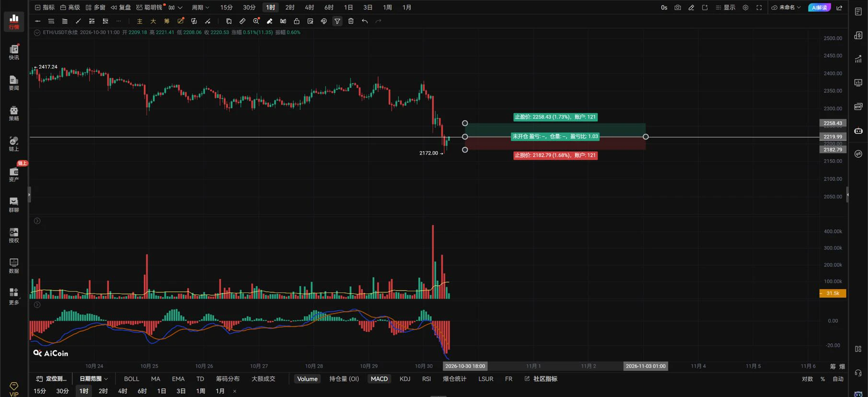Click the magnifier zoom tool icon
Image resolution: width=868 pixels, height=397 pixels.
coord(256,21)
